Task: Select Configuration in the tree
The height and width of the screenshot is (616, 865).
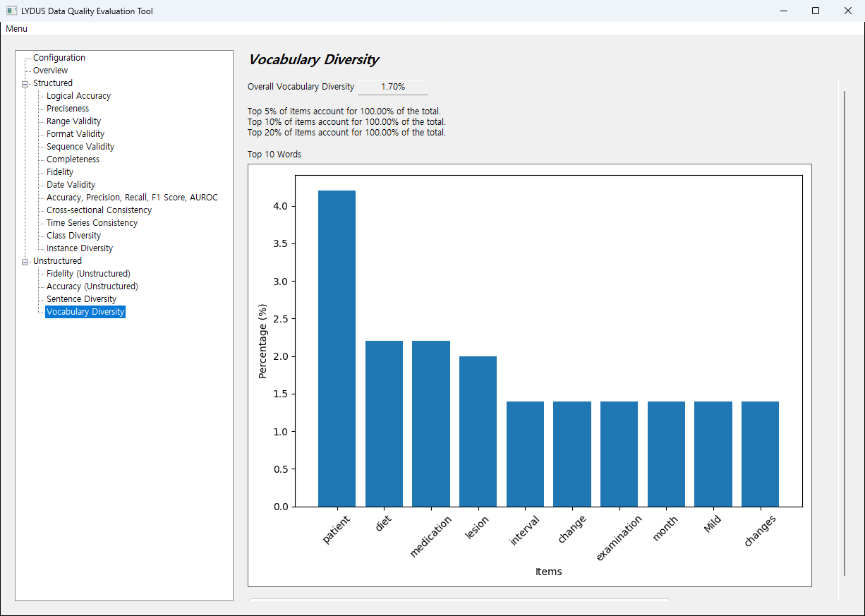Action: tap(59, 58)
